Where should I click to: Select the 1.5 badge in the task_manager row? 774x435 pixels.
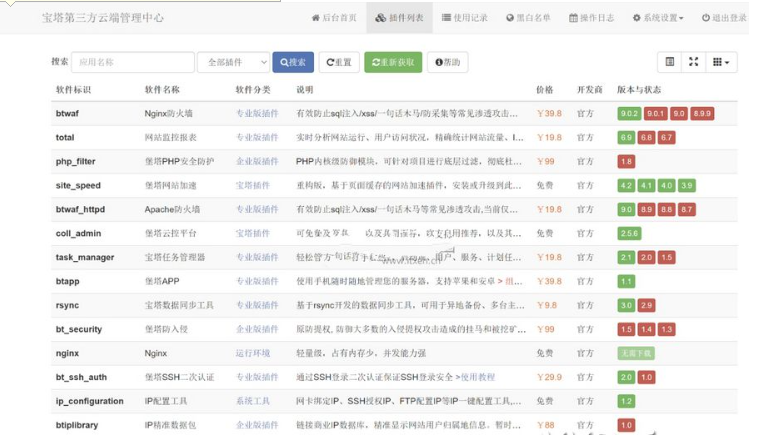tap(666, 257)
